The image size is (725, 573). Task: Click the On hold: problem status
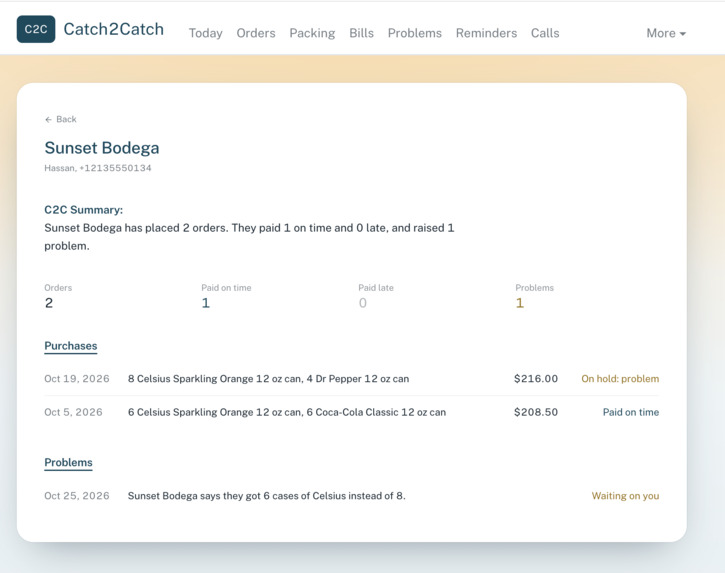[x=620, y=379]
